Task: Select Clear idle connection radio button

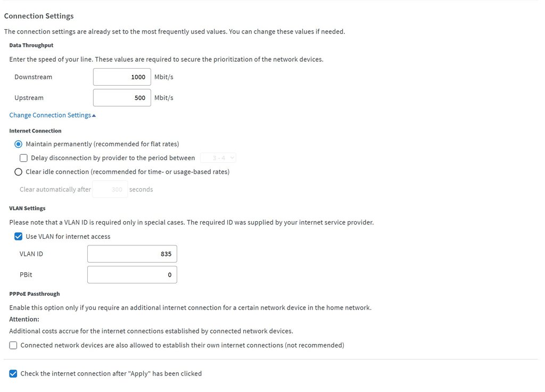Action: pos(19,172)
